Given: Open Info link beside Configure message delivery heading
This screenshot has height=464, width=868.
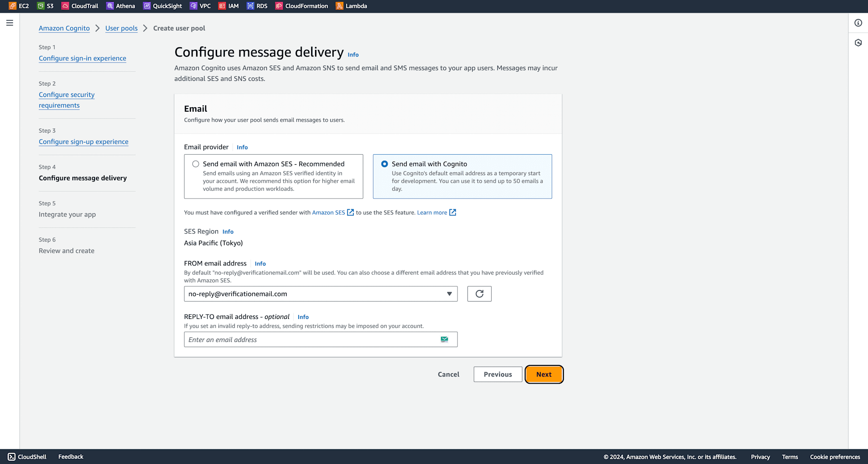Looking at the screenshot, I should [353, 55].
